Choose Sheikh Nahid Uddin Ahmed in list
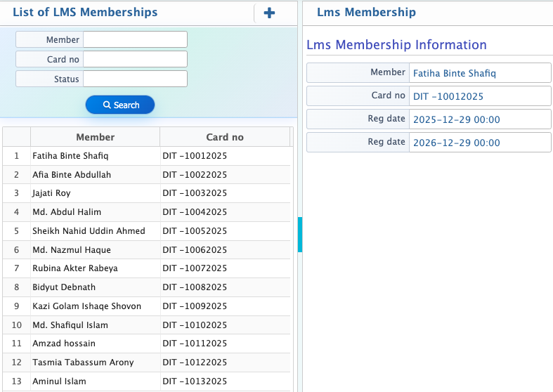 click(89, 231)
